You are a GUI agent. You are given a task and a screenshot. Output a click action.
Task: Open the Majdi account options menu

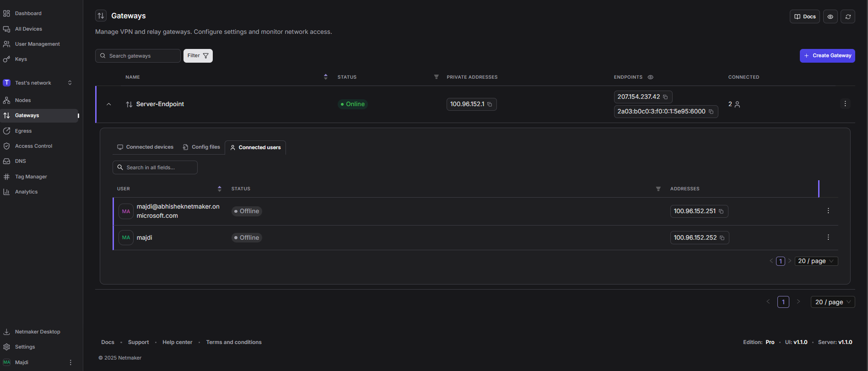pos(70,362)
